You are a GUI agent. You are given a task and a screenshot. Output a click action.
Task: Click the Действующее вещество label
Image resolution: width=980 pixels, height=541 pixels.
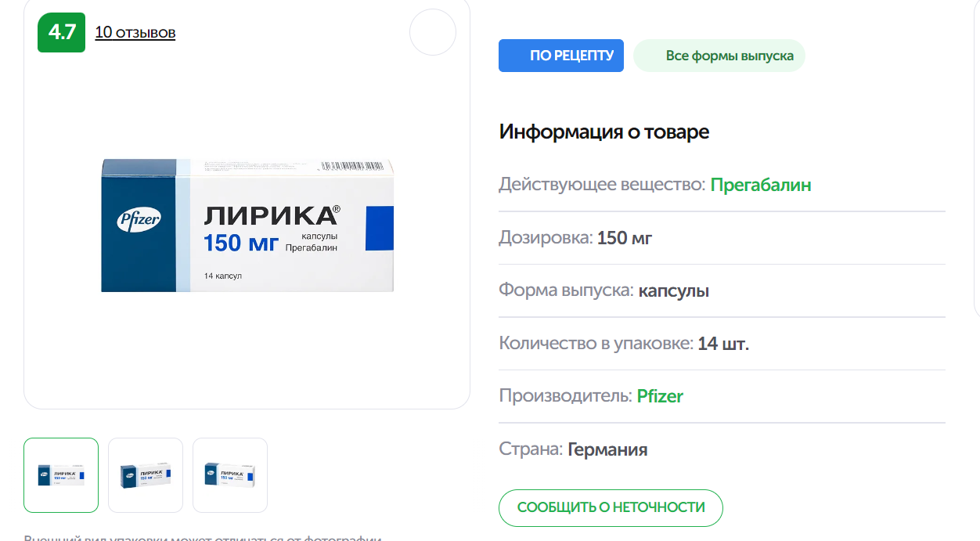click(x=601, y=185)
